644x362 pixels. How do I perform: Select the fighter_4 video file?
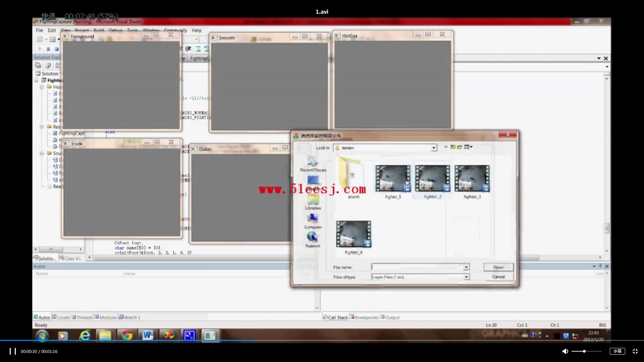354,238
